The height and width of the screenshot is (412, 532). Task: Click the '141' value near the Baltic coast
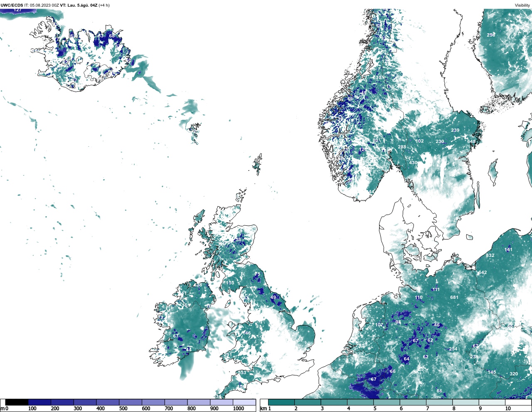pos(509,249)
